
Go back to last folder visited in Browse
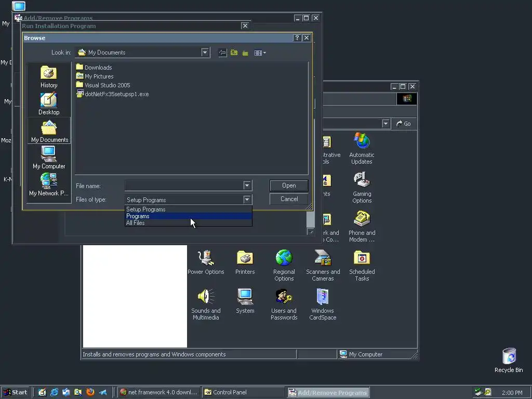(x=222, y=52)
